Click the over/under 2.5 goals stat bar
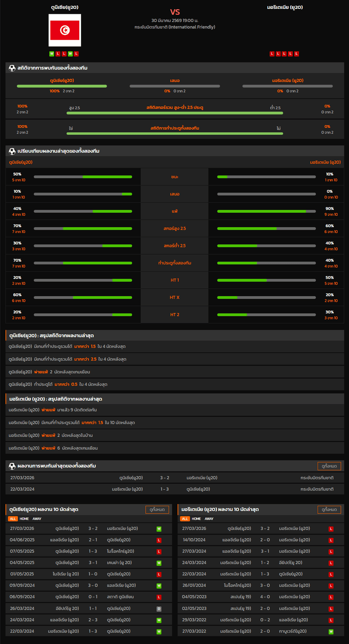 174,113
